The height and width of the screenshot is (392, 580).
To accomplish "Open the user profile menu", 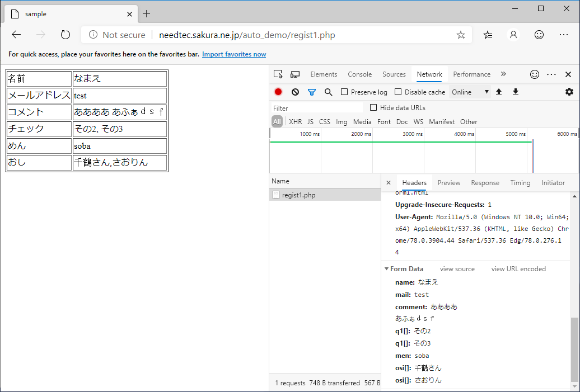I will coord(513,35).
